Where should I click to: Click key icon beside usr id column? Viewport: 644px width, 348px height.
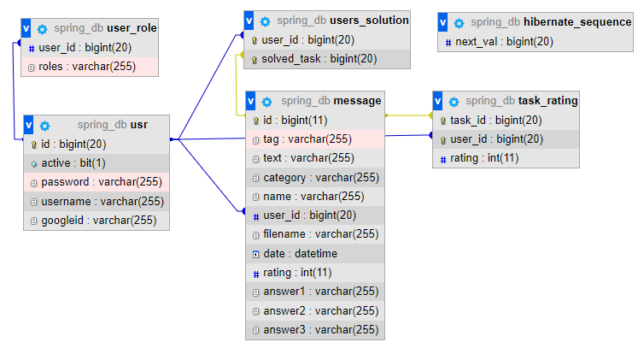click(34, 145)
